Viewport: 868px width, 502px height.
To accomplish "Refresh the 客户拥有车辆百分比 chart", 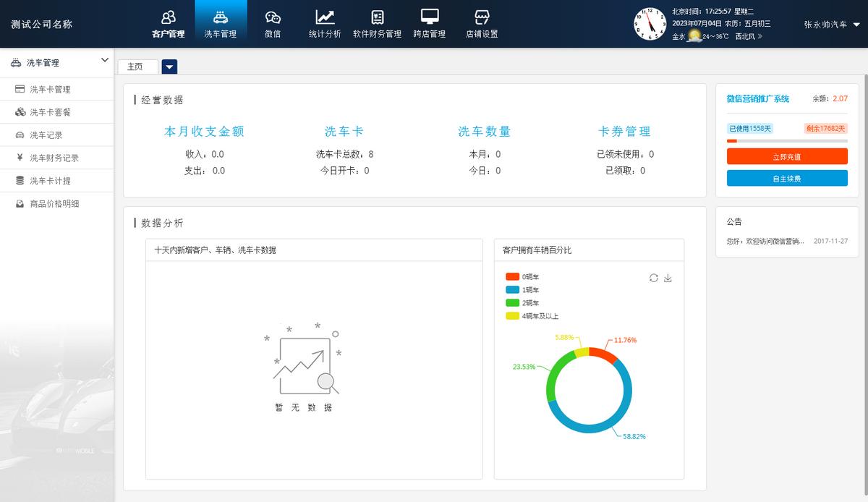I will (x=654, y=278).
